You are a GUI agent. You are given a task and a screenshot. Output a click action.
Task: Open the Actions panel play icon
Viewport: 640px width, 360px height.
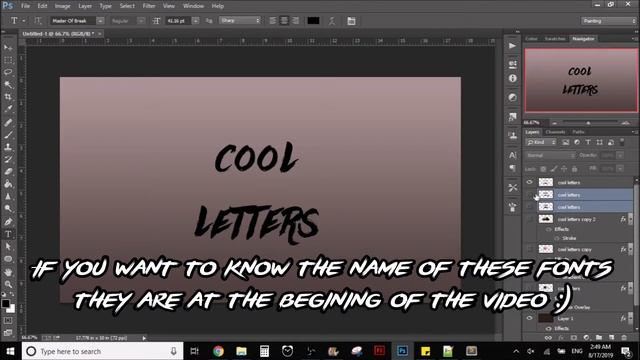click(513, 46)
